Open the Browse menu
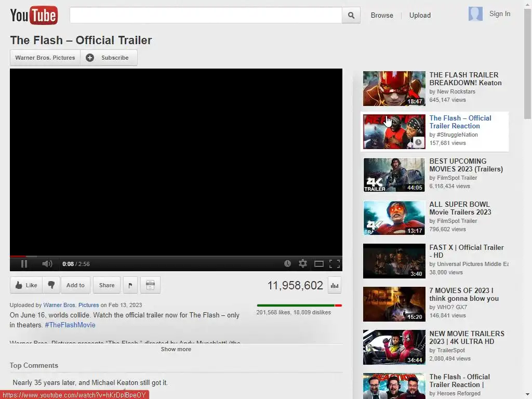Viewport: 532px width, 399px height. click(x=382, y=15)
